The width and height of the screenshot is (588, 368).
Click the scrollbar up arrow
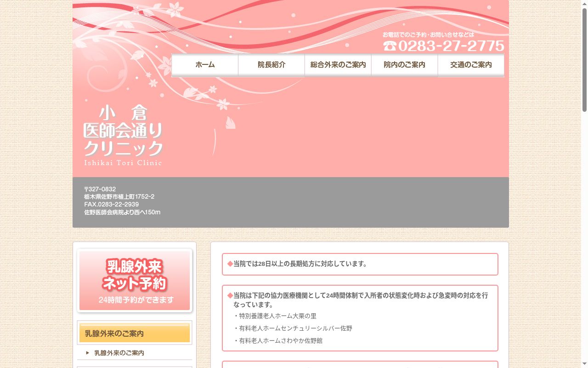click(584, 4)
